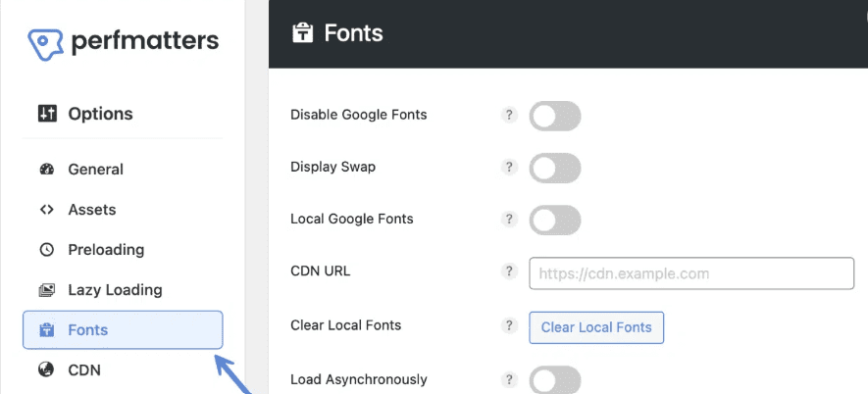This screenshot has height=394, width=868.
Task: Open help tooltip for Load Asynchronously
Action: click(509, 380)
